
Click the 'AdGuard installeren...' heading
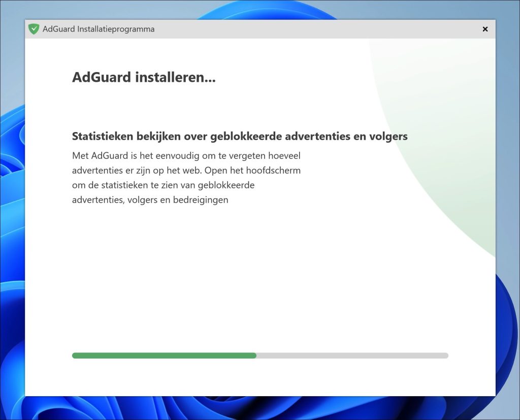coord(144,78)
